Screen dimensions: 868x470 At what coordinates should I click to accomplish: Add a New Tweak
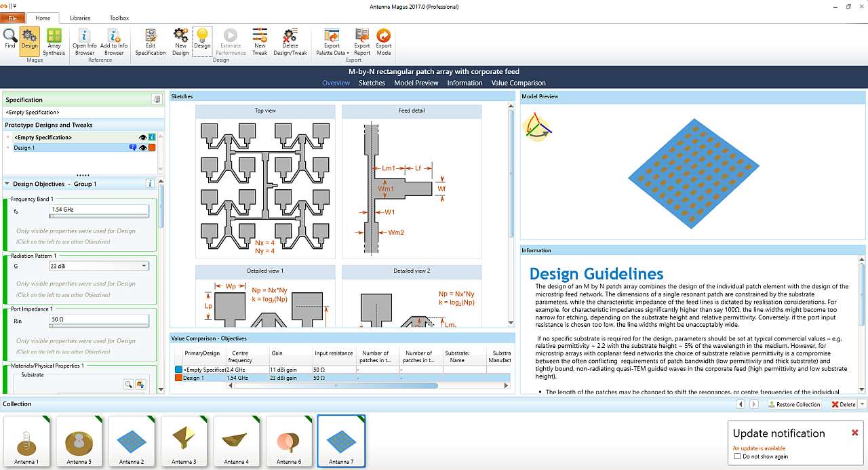(260, 42)
